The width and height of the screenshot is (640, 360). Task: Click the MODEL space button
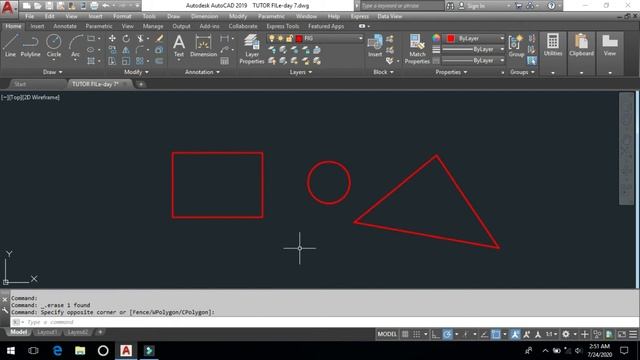(x=387, y=334)
